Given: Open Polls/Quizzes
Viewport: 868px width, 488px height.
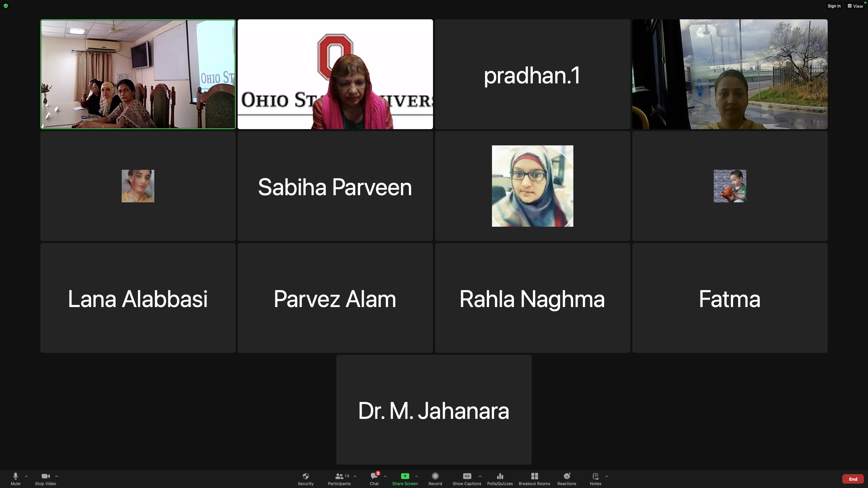Looking at the screenshot, I should [x=500, y=479].
